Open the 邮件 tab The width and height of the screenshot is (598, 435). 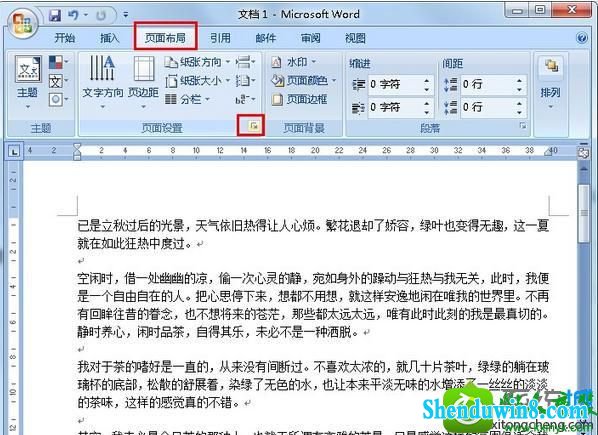(265, 38)
